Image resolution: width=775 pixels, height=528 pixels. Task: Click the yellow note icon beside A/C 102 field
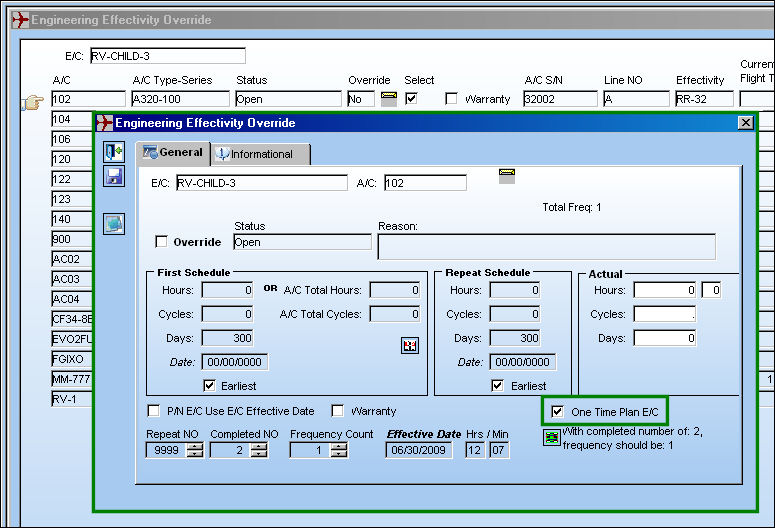pos(507,176)
